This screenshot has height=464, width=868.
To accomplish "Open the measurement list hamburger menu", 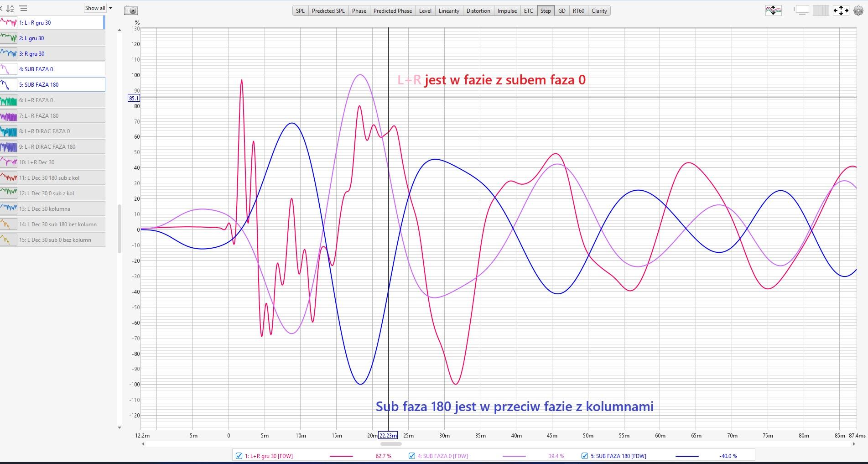I will (24, 8).
